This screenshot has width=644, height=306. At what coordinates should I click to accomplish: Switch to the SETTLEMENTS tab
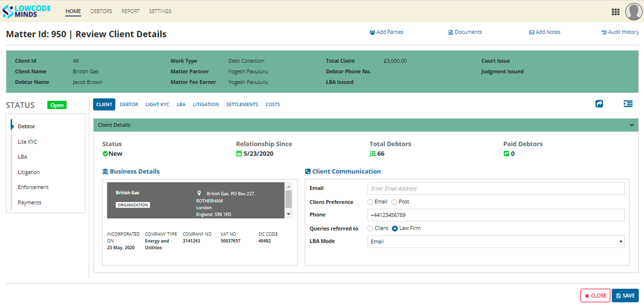click(x=242, y=104)
